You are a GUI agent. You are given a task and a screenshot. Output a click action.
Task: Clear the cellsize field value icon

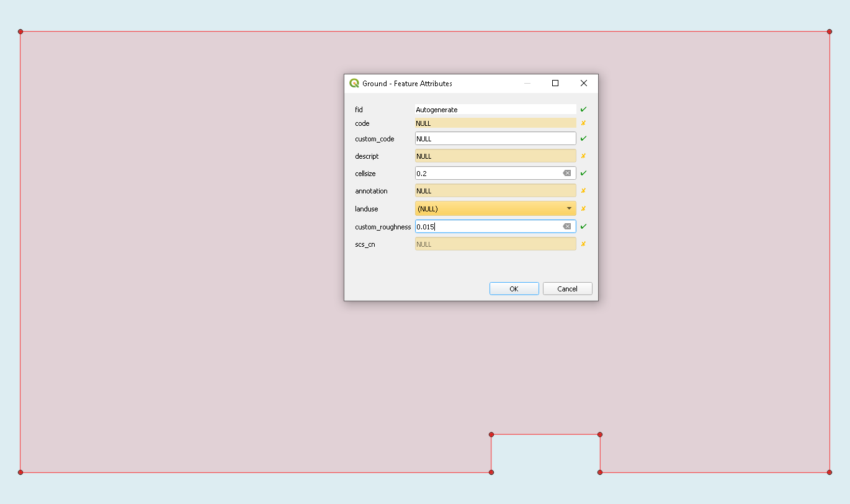pos(566,174)
